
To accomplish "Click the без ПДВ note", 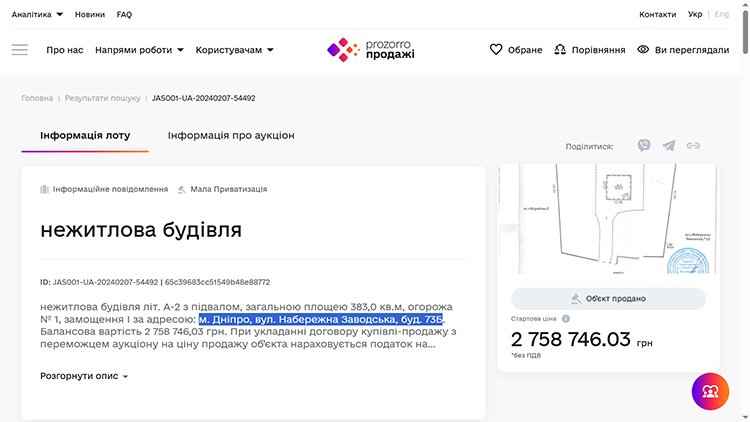I will tap(526, 355).
